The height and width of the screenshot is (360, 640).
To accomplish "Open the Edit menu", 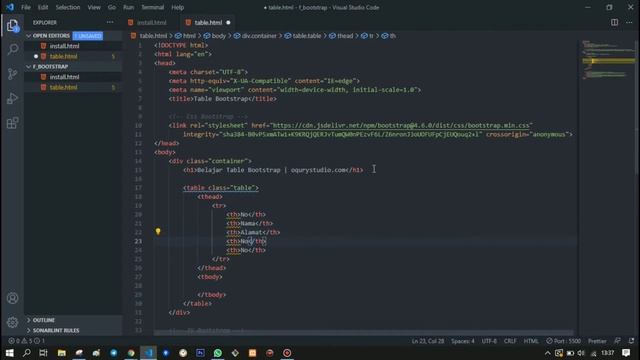I will [43, 7].
